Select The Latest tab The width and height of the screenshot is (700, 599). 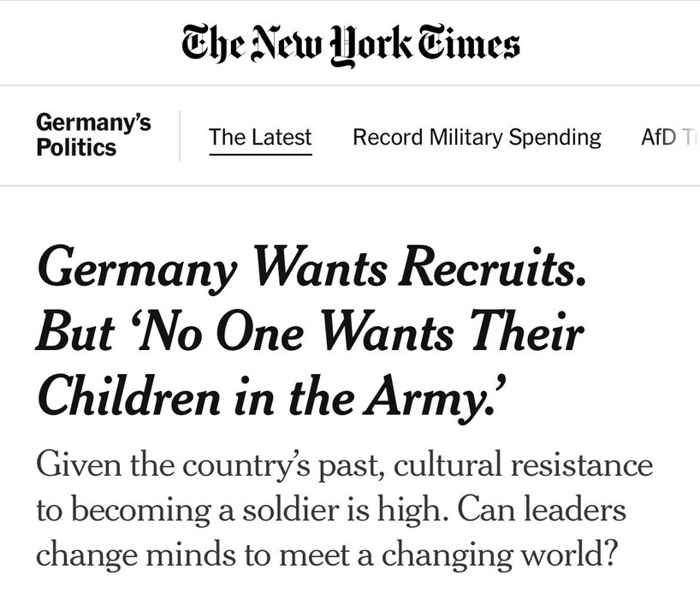(260, 137)
